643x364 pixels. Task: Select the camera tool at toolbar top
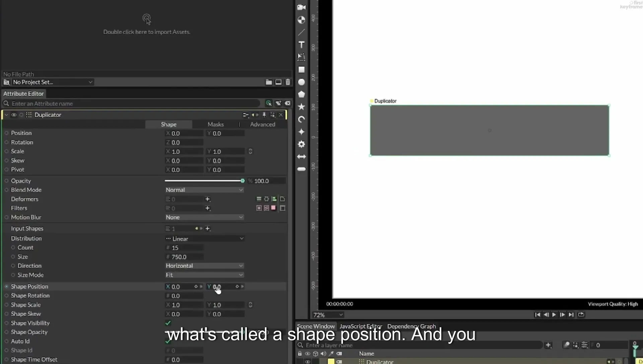[x=301, y=7]
